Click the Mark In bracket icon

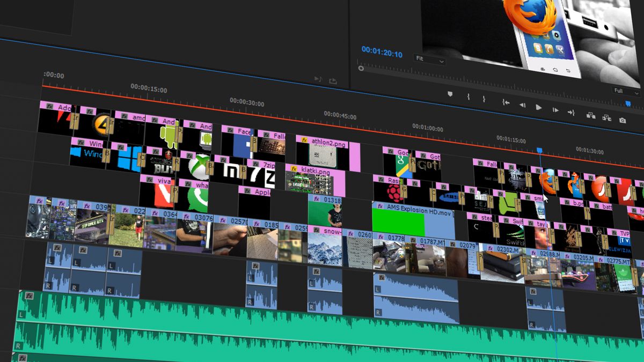coord(468,97)
